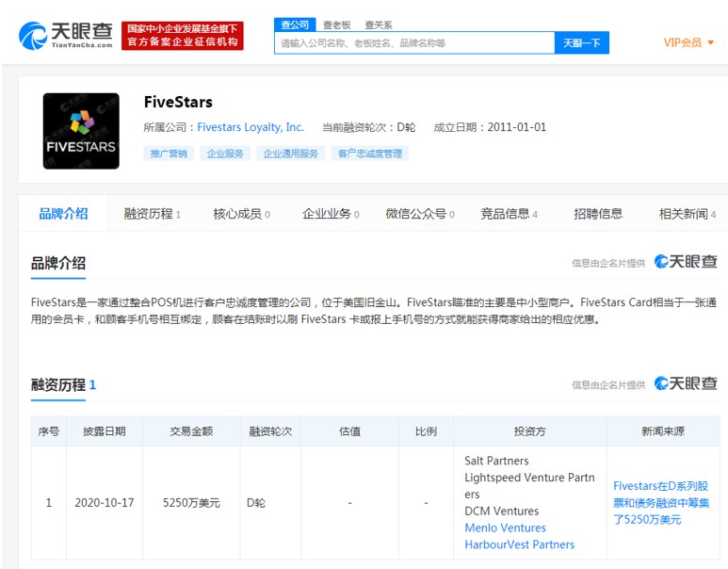This screenshot has height=569, width=728.
Task: Open the Menlo Ventures investor link
Action: 505,528
